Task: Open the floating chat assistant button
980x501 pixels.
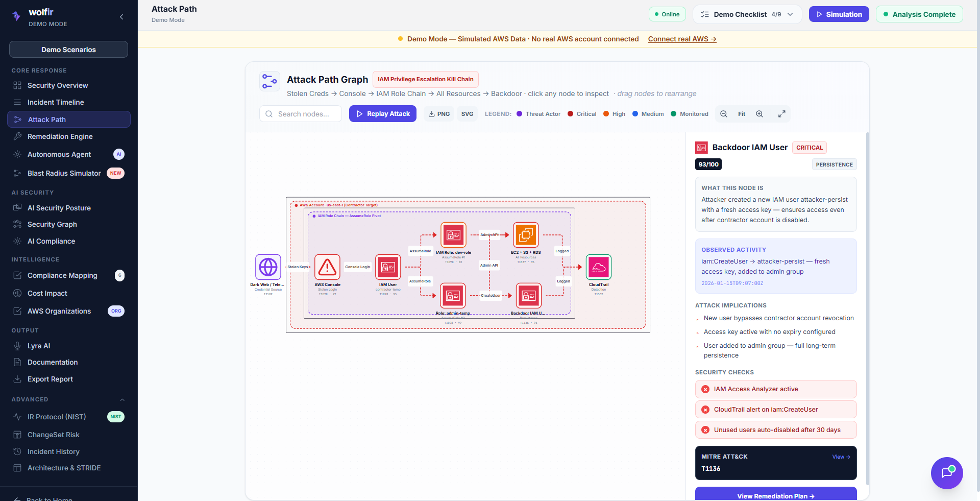Action: 947,473
